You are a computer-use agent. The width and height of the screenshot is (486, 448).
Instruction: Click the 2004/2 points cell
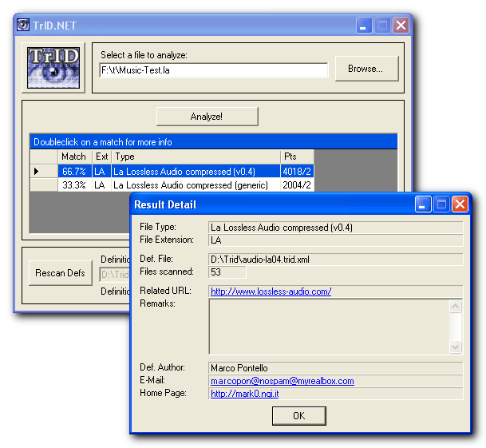[297, 185]
